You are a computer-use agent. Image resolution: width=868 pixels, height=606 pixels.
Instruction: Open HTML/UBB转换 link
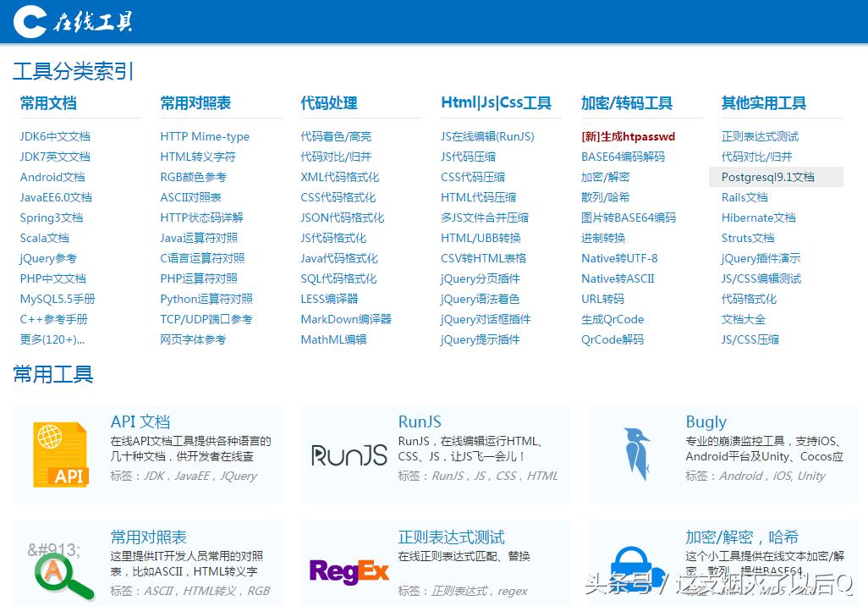[x=481, y=238]
